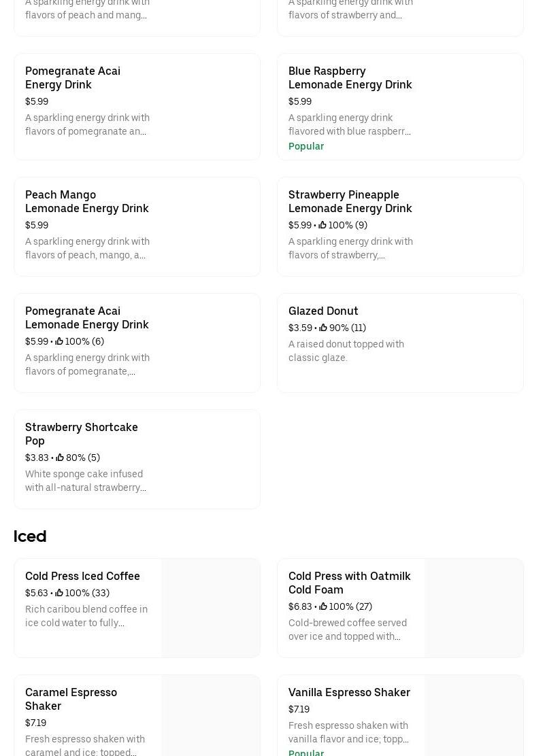Viewport: 547px width, 756px height.
Task: Open Peach Mango Lemonade Energy Drink
Action: (86, 201)
